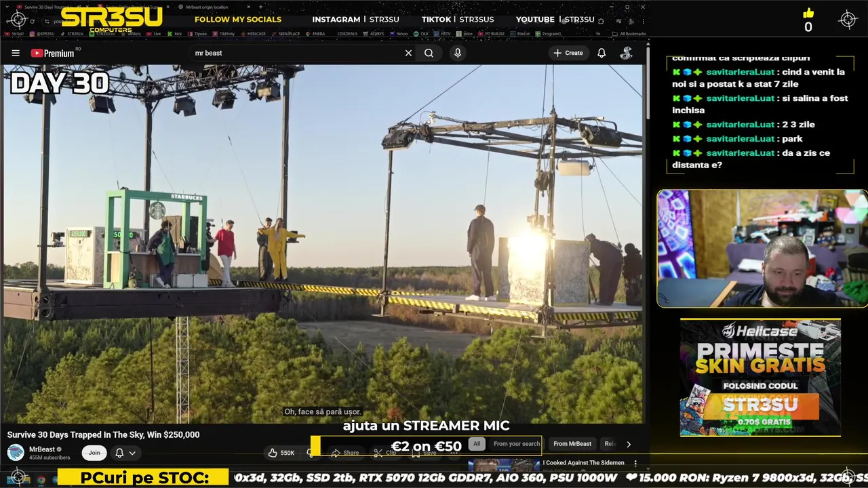Open the PC BUILDZ bookmark
This screenshot has height=488, width=868.
tap(490, 33)
